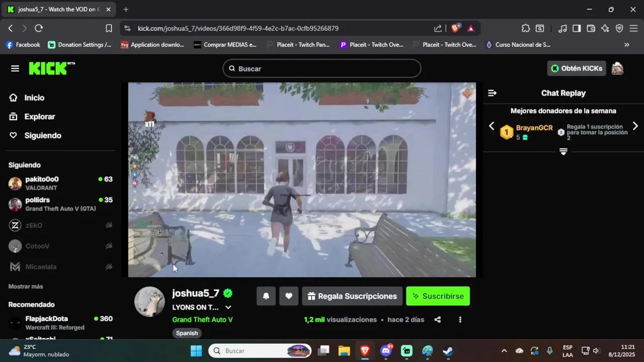This screenshot has height=362, width=644.
Task: Open browser share page icon
Action: 438,29
